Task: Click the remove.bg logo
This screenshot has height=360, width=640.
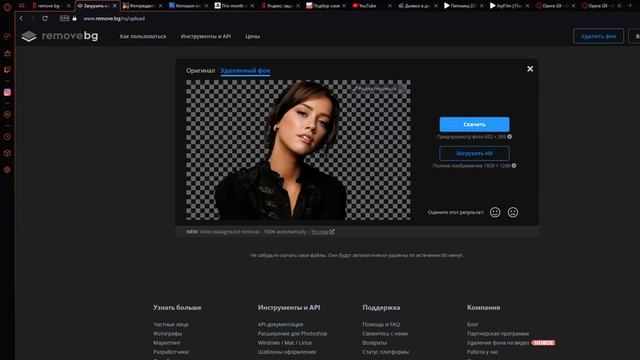Action: coord(60,36)
